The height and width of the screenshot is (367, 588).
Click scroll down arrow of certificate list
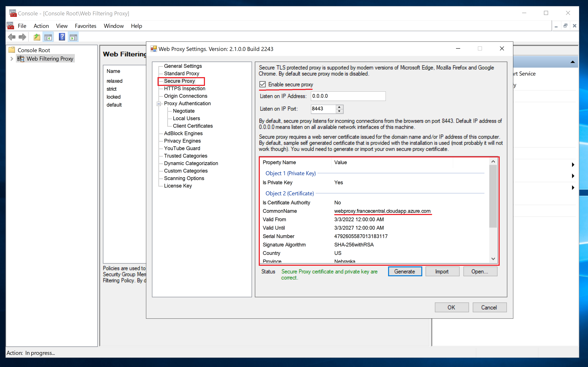[x=493, y=259]
